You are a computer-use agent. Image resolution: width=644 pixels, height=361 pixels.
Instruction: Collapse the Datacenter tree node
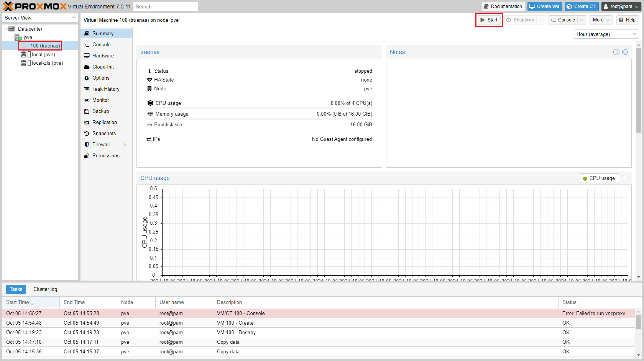pyautogui.click(x=5, y=29)
